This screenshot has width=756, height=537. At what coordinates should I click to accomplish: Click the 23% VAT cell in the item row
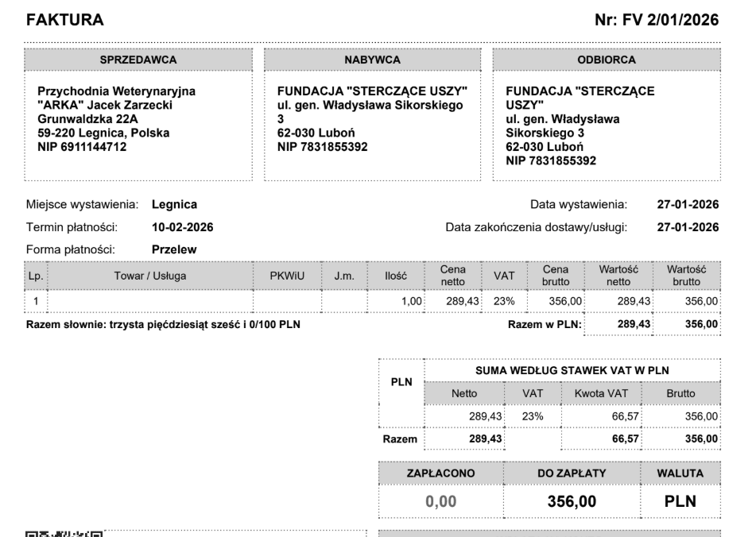504,302
